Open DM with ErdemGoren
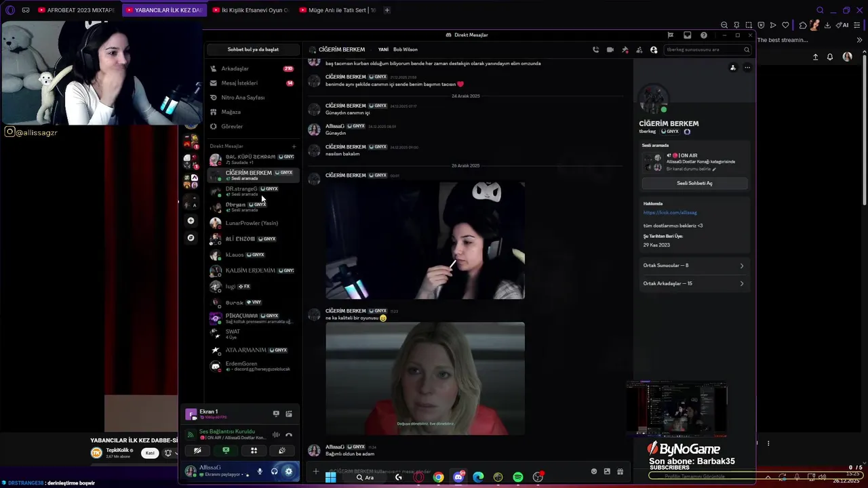Viewport: 868px width, 488px height. point(252,366)
